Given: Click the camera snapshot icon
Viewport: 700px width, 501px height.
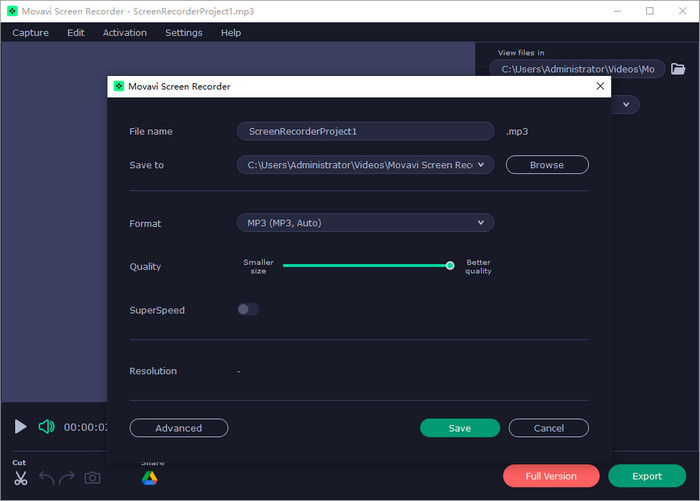Looking at the screenshot, I should click(x=92, y=478).
